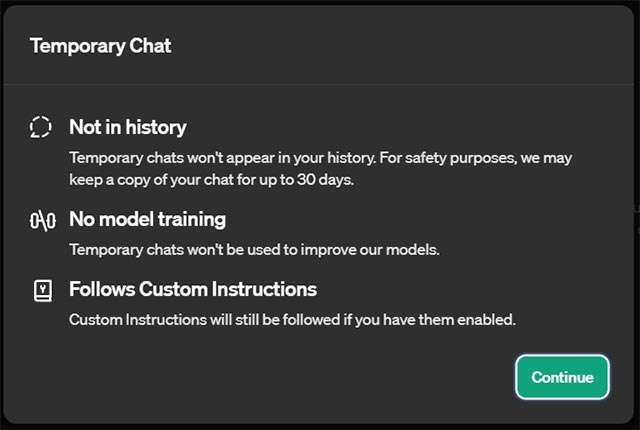640x430 pixels.
Task: Click the Continue button
Action: [x=562, y=377]
